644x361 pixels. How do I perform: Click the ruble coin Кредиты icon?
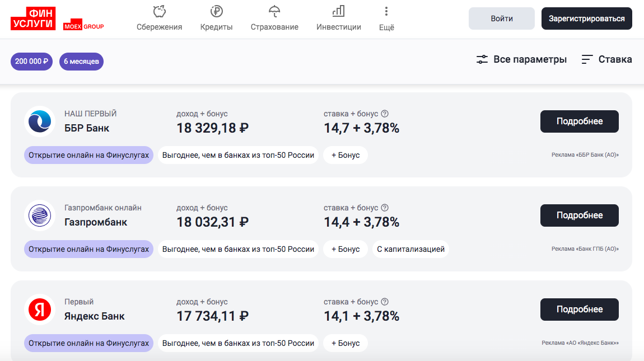pos(217,11)
